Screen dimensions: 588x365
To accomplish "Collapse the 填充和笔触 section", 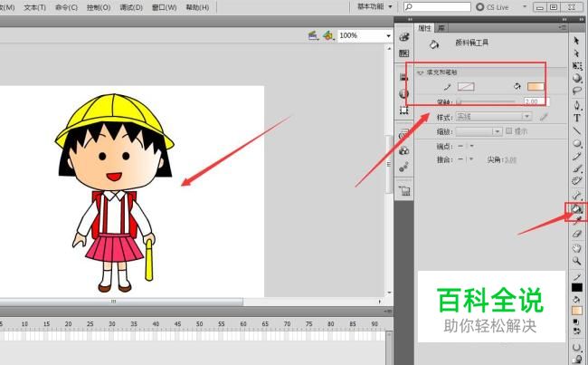I will coord(420,72).
